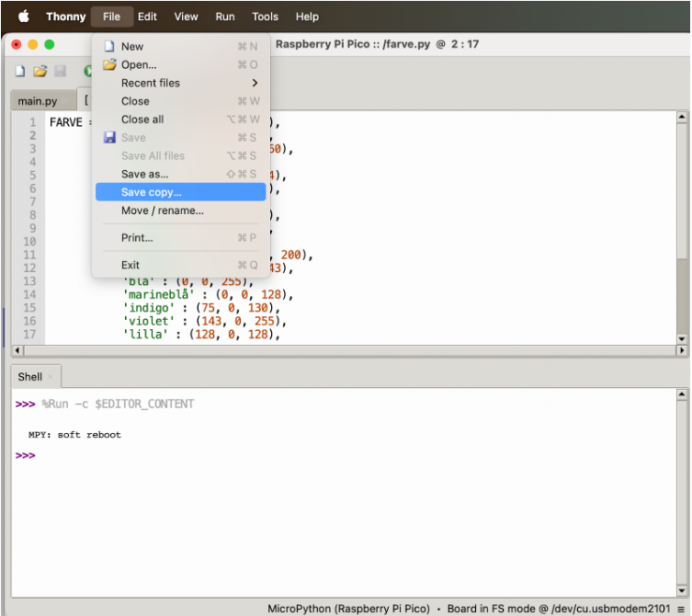Click line number 10 in the gutter

tap(29, 242)
